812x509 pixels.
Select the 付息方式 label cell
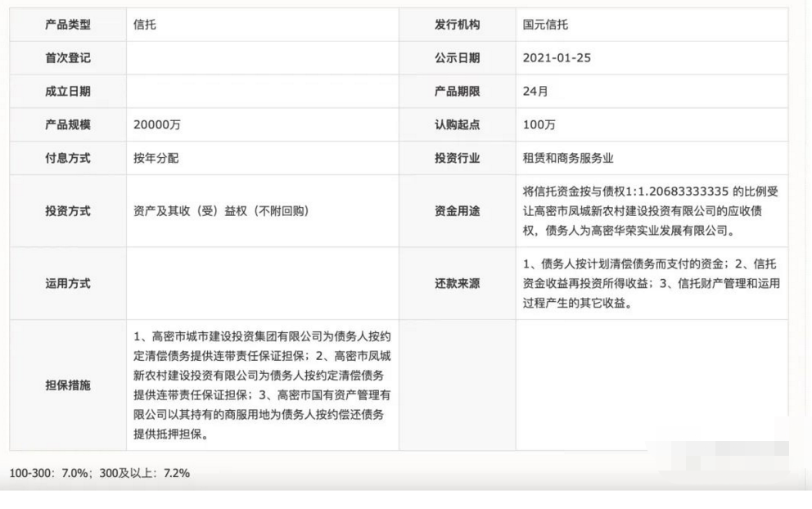click(x=68, y=158)
